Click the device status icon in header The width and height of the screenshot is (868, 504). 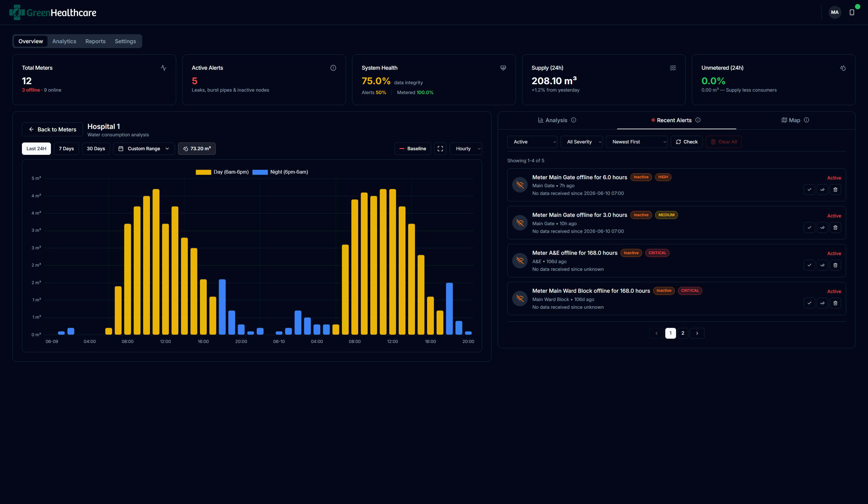click(x=852, y=12)
